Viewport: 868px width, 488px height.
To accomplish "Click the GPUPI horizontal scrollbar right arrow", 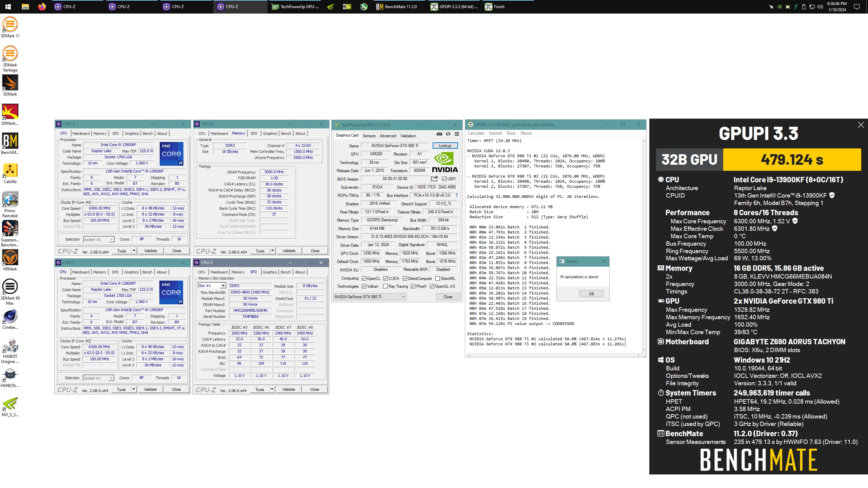I will click(x=638, y=355).
